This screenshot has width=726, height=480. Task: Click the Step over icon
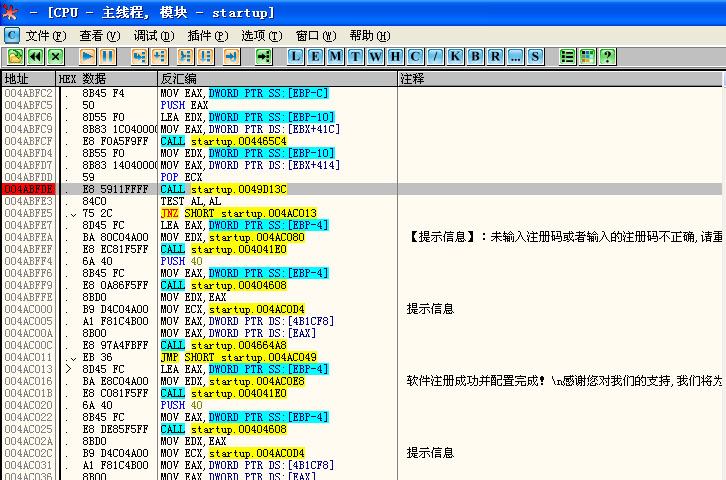coord(159,56)
